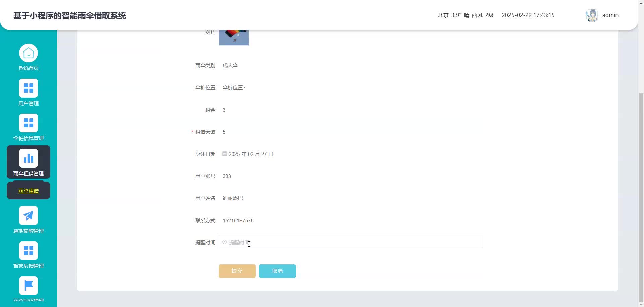Select the 用户管理 grid icon
Viewport: 644px width, 307px height.
[x=28, y=88]
